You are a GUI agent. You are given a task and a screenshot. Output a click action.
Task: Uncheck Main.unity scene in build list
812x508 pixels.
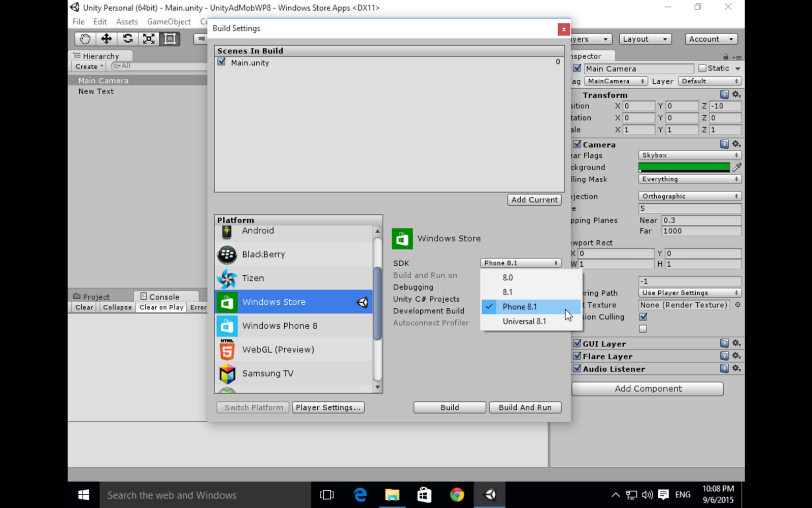coord(221,62)
